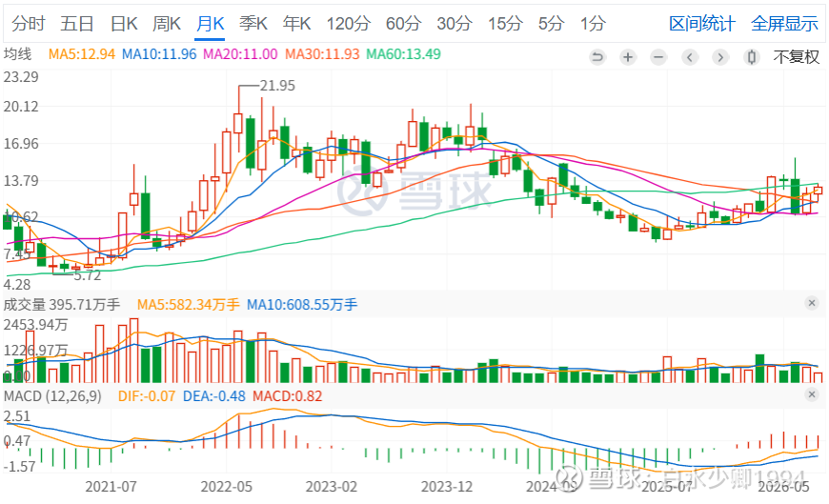Switch to the 60分 interval tab
Screen dimensions: 829x504
coord(403,24)
